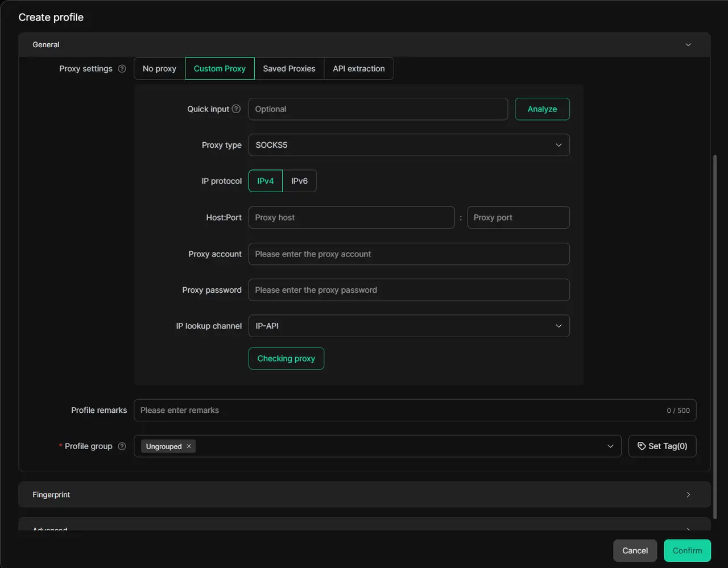Image resolution: width=728 pixels, height=568 pixels.
Task: Click the Checking proxy button
Action: tap(286, 359)
